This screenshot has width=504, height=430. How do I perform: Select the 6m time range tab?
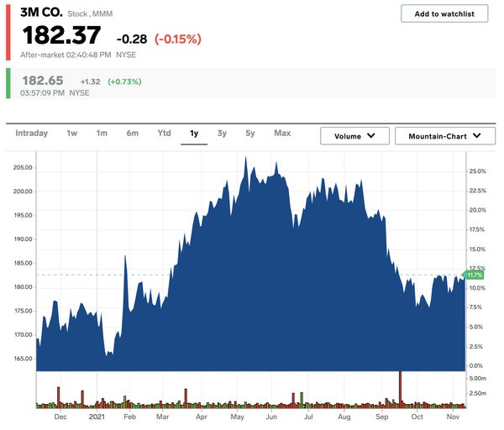coord(133,133)
